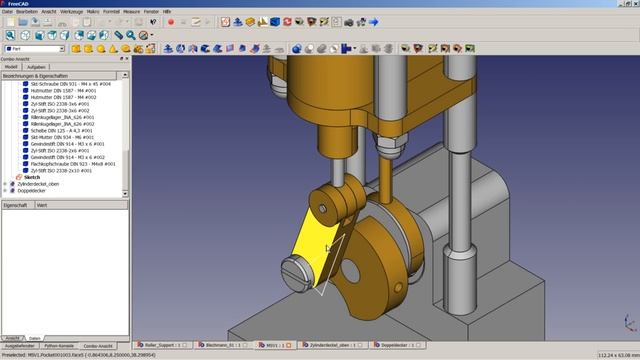Switch to the Ansicht property tab
The width and height of the screenshot is (640, 360).
click(x=12, y=338)
